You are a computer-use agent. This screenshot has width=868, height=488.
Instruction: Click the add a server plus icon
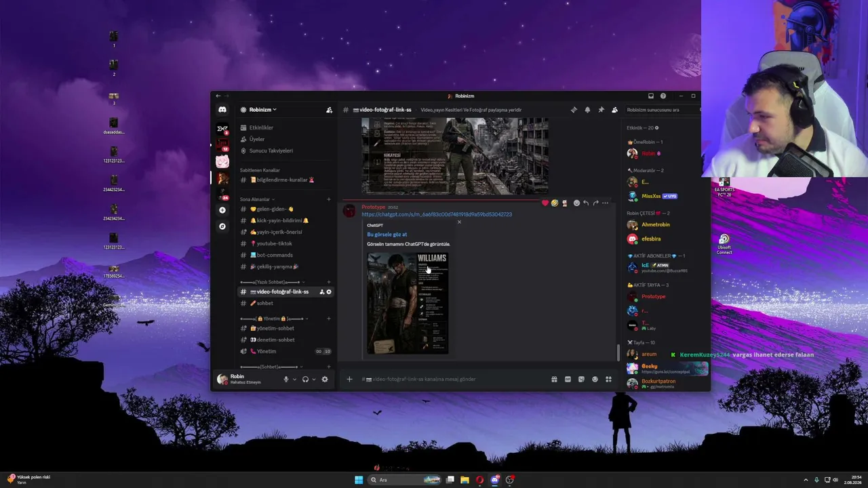click(x=222, y=210)
